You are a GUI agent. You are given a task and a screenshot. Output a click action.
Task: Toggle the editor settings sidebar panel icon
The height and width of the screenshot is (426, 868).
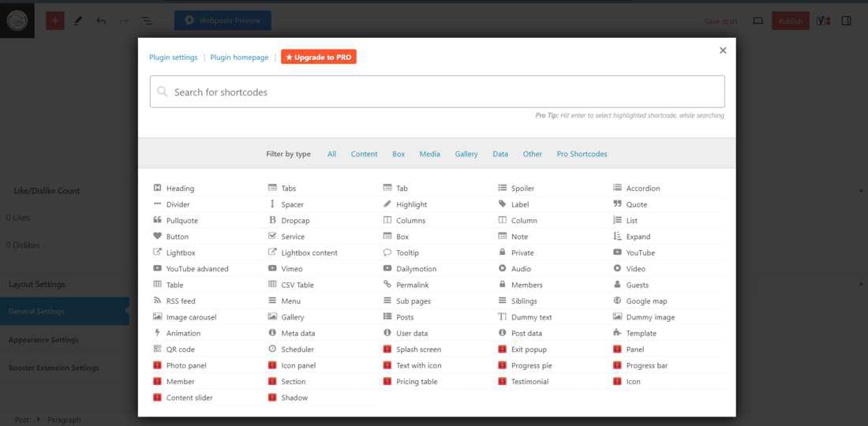[x=846, y=21]
